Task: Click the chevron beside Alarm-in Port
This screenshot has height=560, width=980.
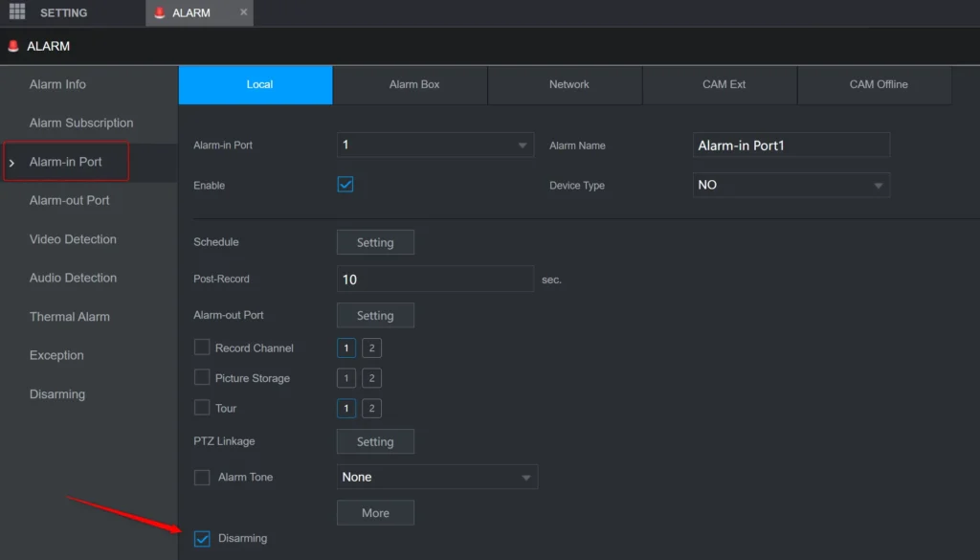Action: tap(11, 163)
